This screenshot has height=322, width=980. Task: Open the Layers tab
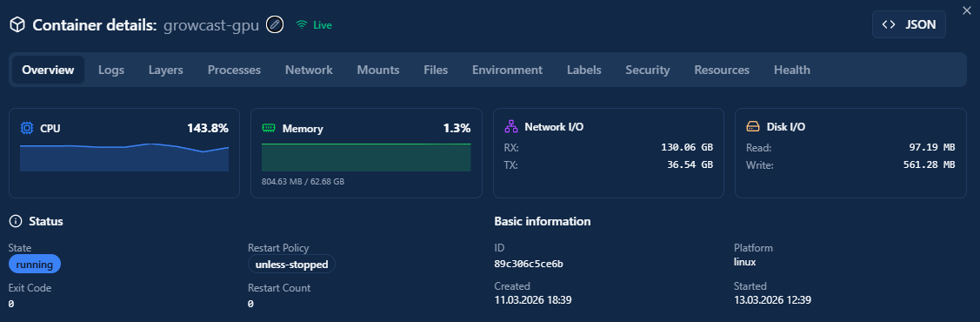pyautogui.click(x=165, y=70)
